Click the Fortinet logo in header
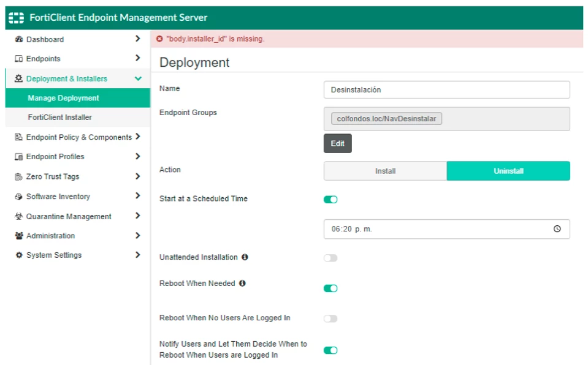The width and height of the screenshot is (588, 365). coord(16,18)
